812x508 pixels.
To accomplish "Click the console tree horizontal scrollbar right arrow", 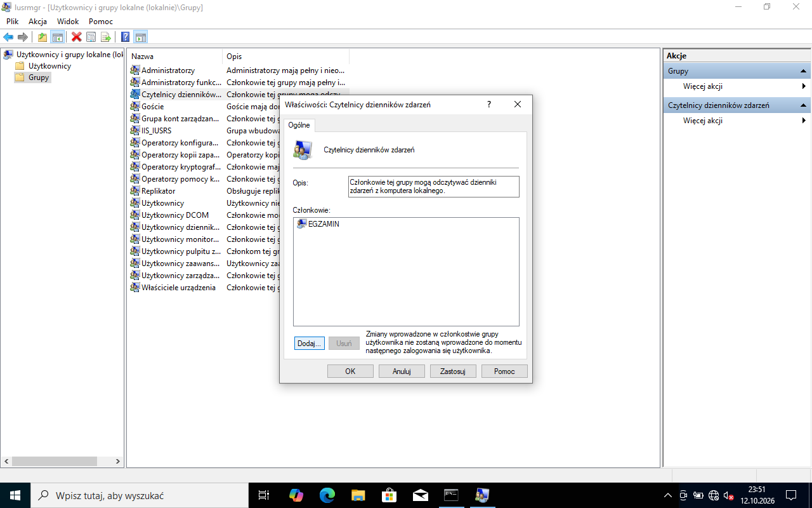I will (117, 462).
